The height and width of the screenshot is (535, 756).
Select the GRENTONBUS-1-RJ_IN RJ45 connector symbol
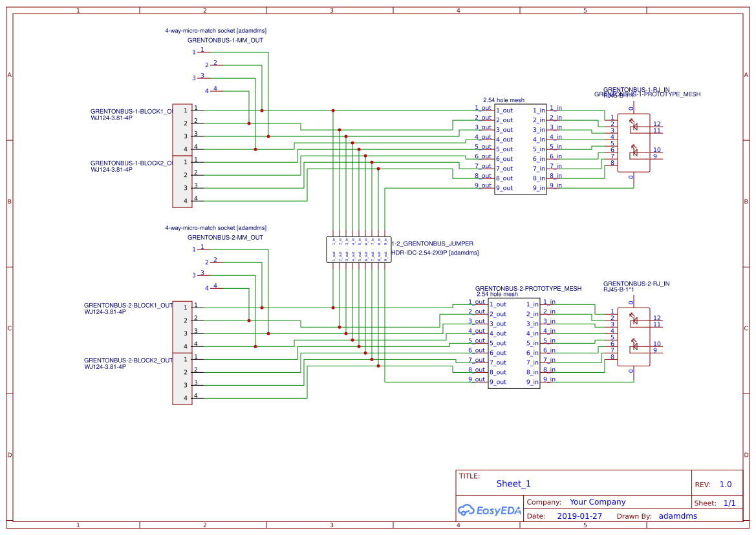634,142
